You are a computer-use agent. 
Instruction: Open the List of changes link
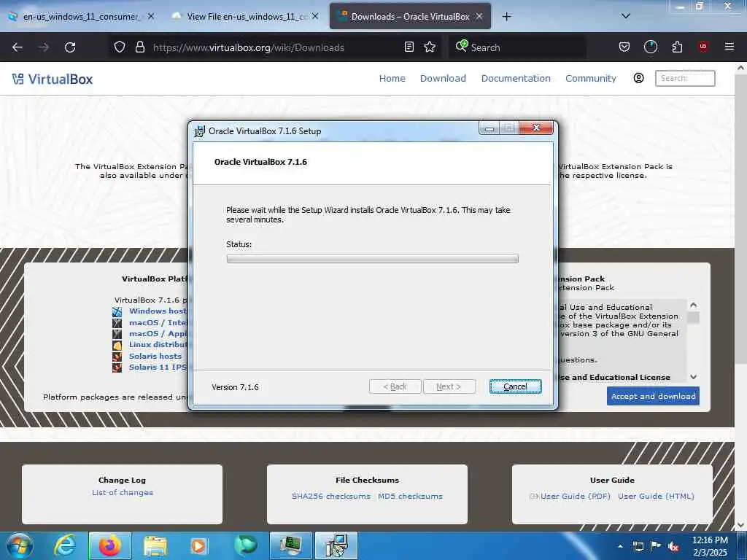pyautogui.click(x=123, y=492)
